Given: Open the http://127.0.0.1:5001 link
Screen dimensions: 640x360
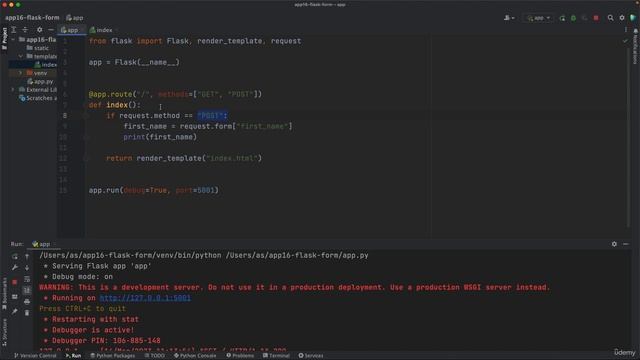Looking at the screenshot, I should [x=145, y=298].
